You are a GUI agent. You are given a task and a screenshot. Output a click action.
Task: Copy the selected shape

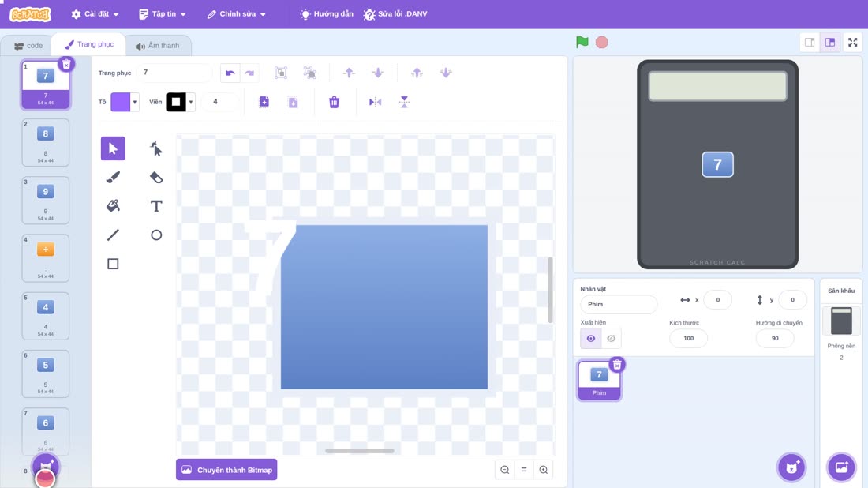(x=264, y=102)
